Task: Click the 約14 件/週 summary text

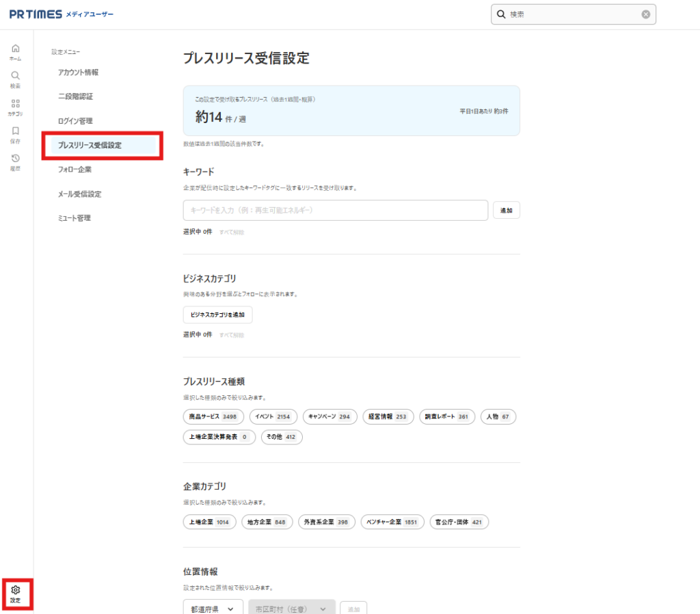Action: pos(221,118)
